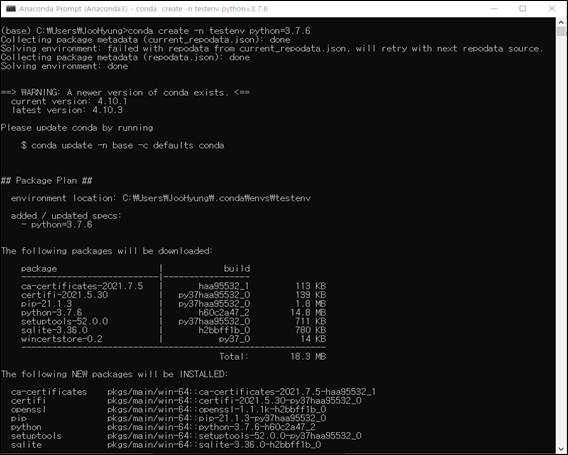
Task: Click the '14.8 MB' size value
Action: [x=308, y=312]
